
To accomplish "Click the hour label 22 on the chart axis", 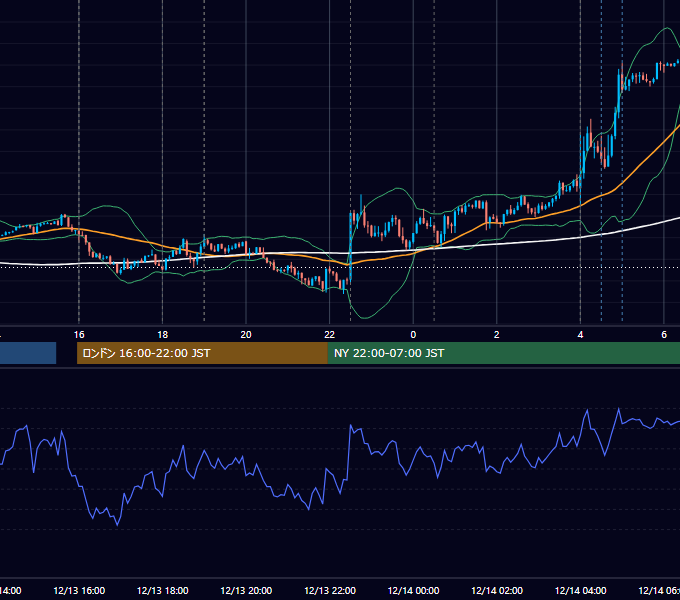I will coord(330,335).
